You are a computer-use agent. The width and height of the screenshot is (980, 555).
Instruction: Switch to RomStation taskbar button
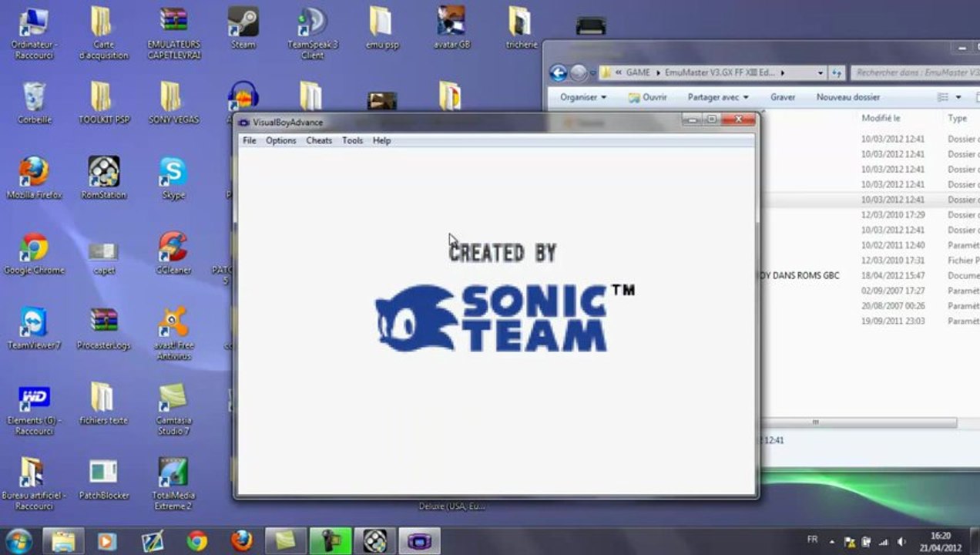tap(375, 540)
